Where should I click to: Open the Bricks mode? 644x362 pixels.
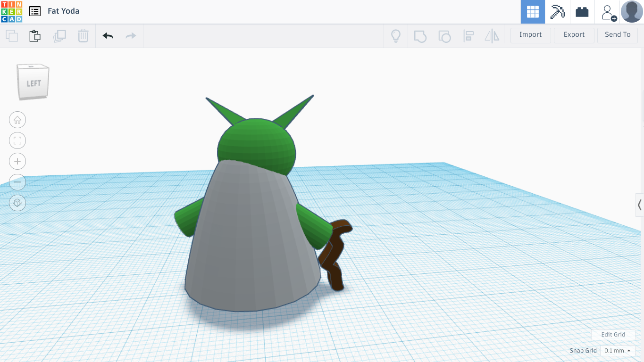tap(582, 12)
